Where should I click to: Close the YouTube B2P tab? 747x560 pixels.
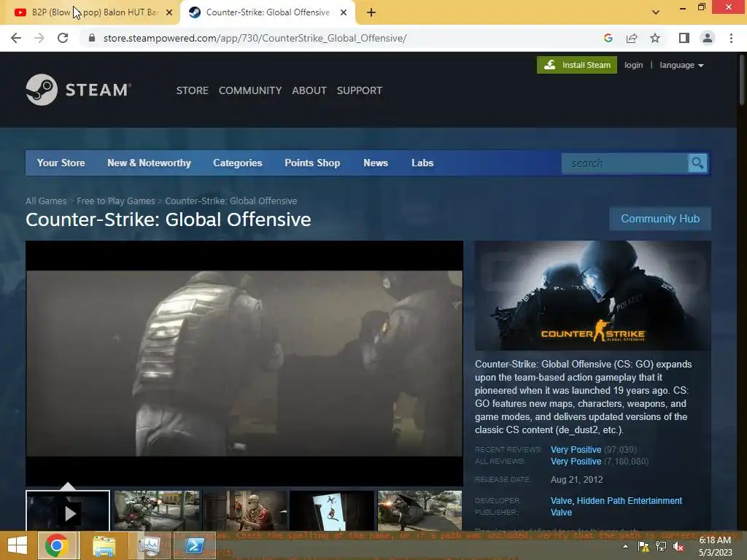click(169, 13)
